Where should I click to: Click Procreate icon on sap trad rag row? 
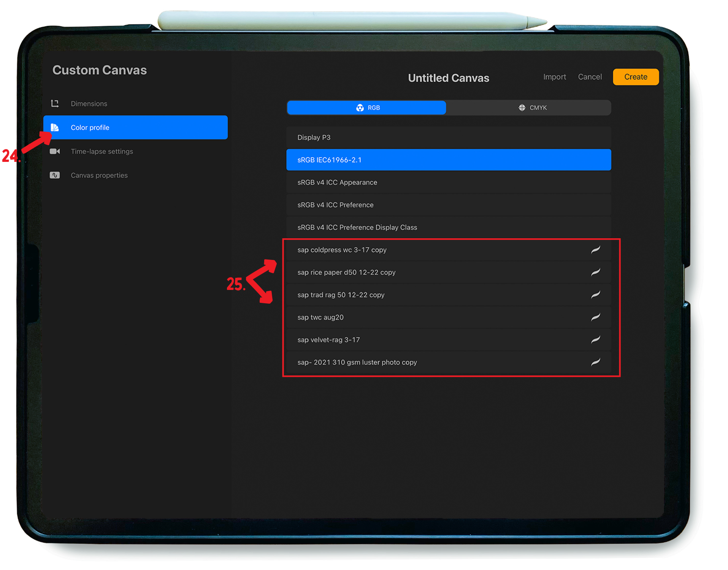pyautogui.click(x=595, y=294)
